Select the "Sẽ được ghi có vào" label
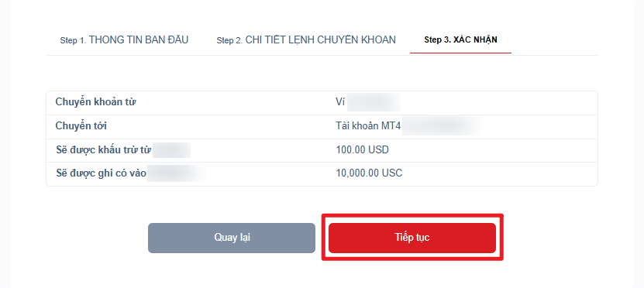644x288 pixels. (x=101, y=173)
